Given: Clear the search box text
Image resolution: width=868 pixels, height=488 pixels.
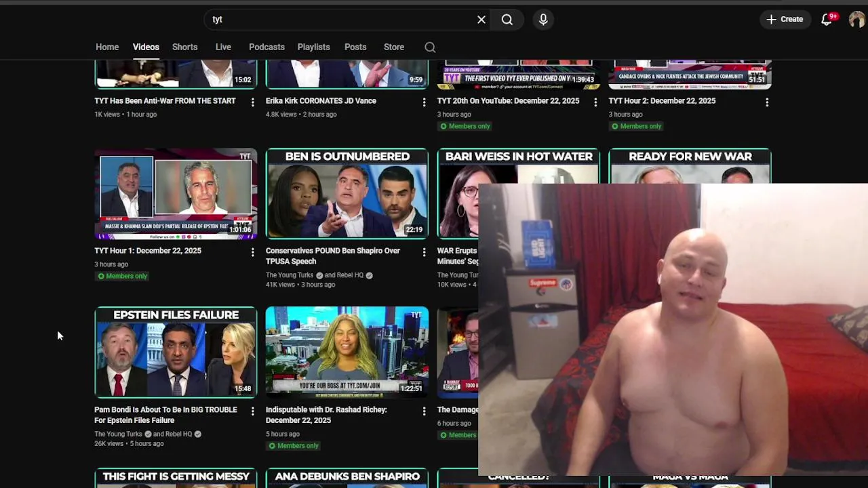Looking at the screenshot, I should point(481,20).
